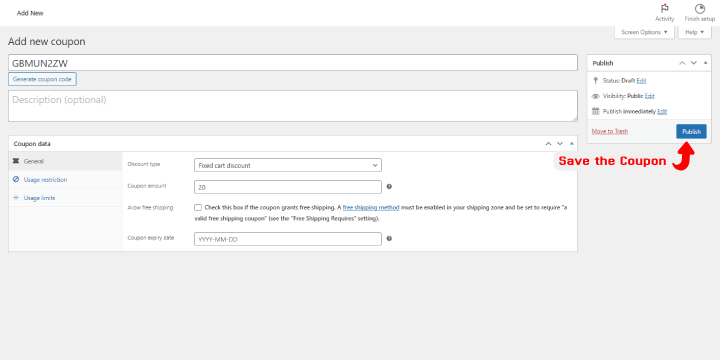Move Publish box down arrow

point(694,63)
